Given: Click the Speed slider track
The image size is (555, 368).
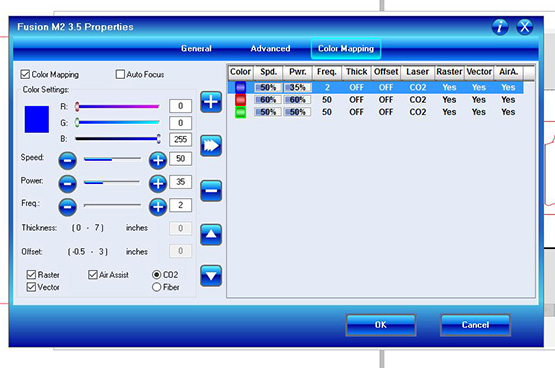Looking at the screenshot, I should pos(112,159).
